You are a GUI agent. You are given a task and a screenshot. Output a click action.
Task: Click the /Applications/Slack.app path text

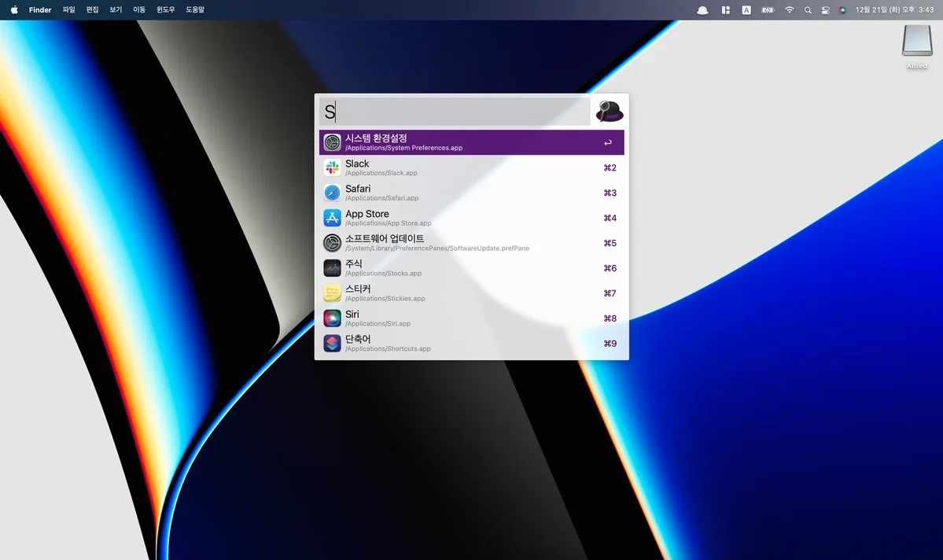pyautogui.click(x=381, y=173)
